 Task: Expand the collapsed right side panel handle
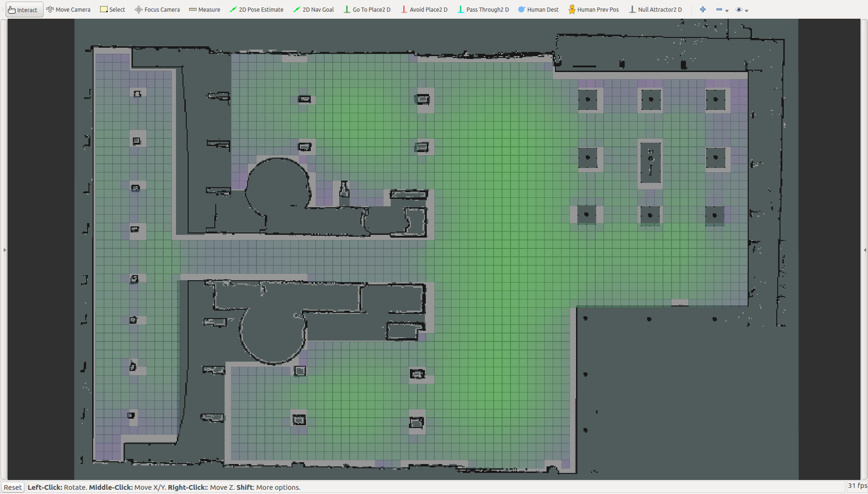tap(865, 250)
